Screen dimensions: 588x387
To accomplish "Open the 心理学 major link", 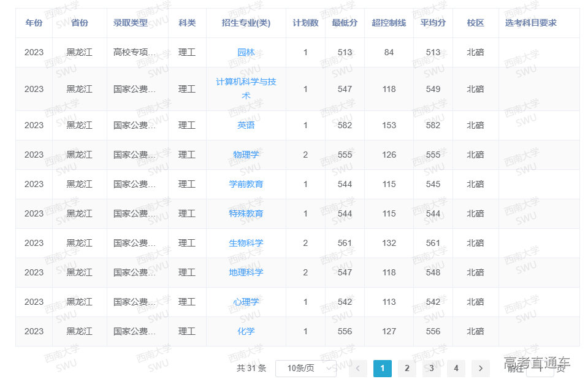I will (246, 302).
